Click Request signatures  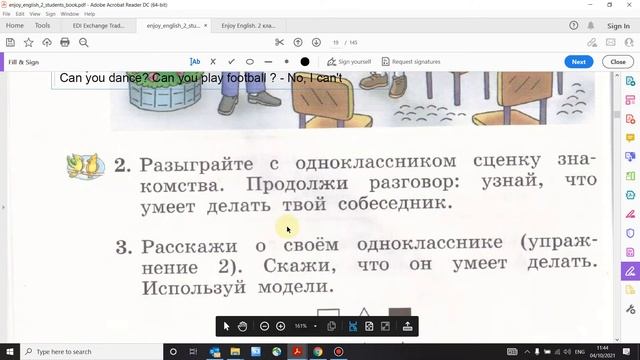point(411,62)
